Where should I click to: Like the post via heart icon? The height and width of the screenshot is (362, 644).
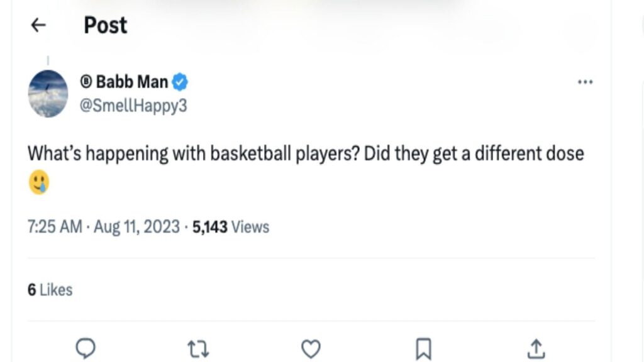click(x=311, y=347)
